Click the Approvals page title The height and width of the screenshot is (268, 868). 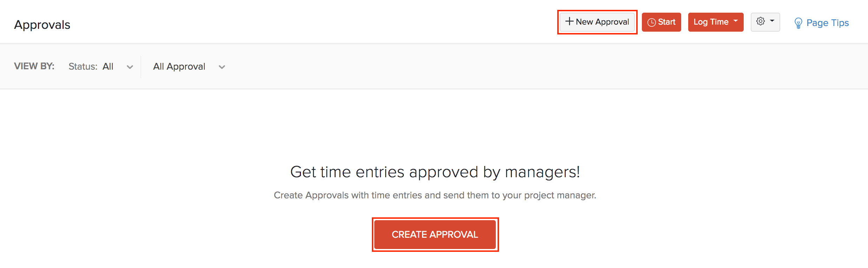point(42,24)
